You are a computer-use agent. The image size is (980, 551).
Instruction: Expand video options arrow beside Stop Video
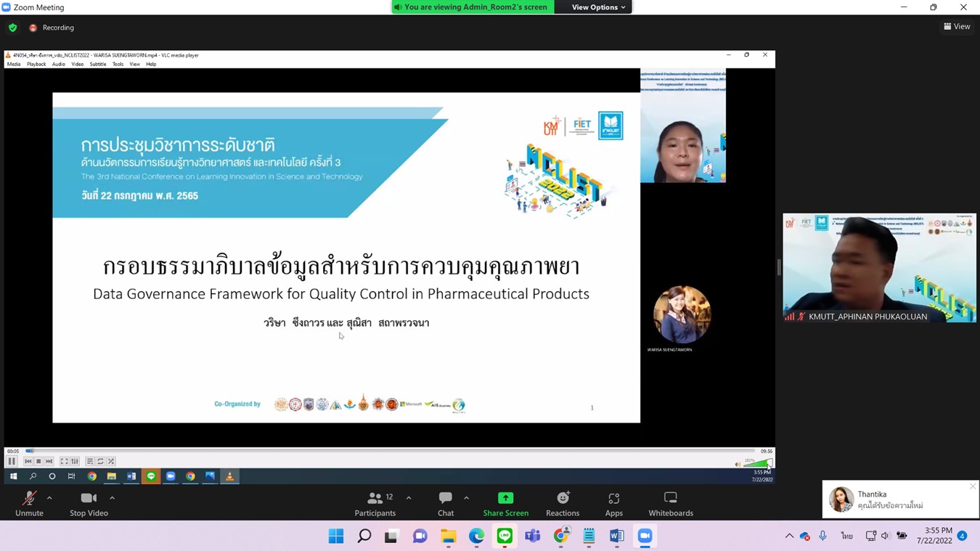coord(112,498)
